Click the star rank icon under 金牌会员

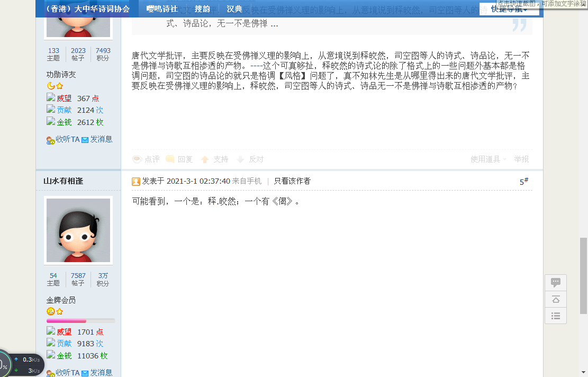pos(60,311)
